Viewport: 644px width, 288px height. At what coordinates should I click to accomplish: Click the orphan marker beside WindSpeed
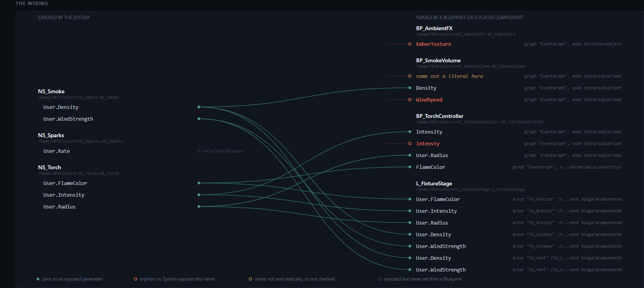410,100
